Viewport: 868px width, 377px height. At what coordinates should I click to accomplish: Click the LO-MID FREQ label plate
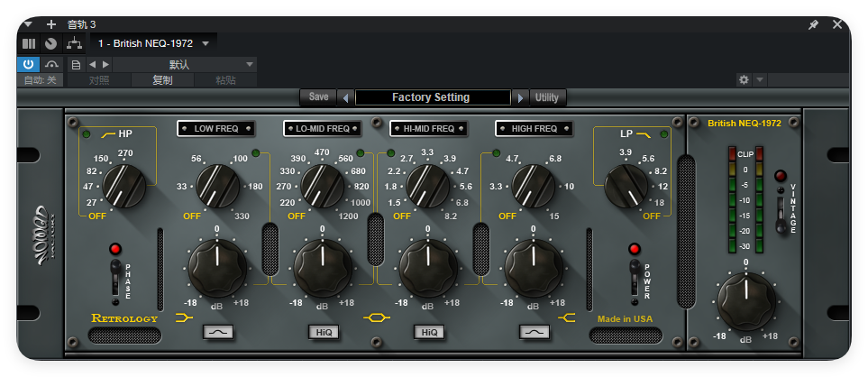(322, 128)
